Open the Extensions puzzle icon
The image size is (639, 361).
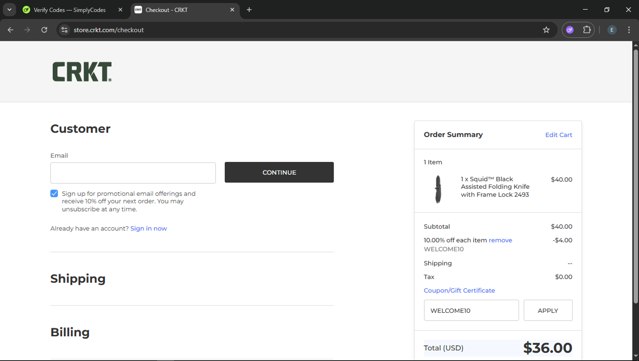click(x=586, y=30)
